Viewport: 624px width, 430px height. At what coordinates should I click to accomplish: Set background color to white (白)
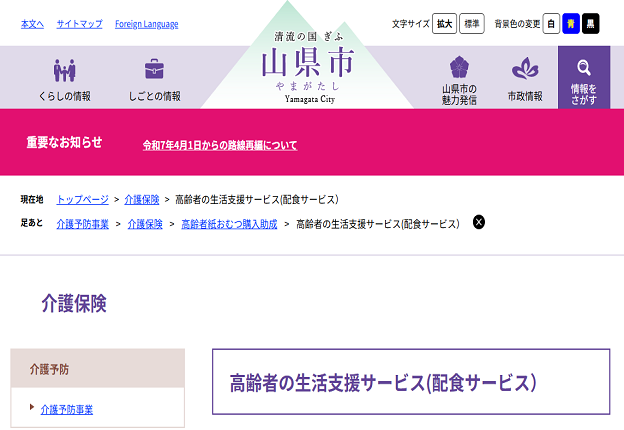point(551,24)
